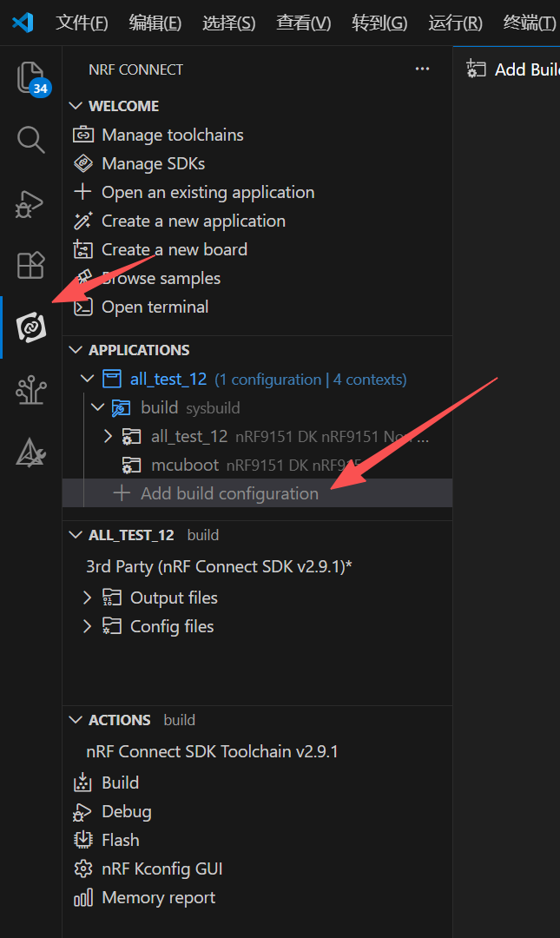Viewport: 560px width, 938px height.
Task: Open the 选择(S) menu
Action: coord(229,23)
